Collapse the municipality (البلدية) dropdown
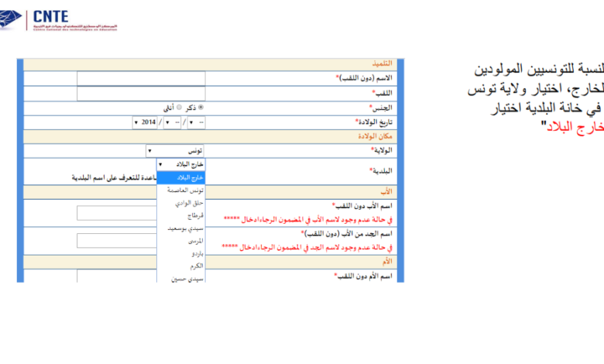 pyautogui.click(x=180, y=164)
